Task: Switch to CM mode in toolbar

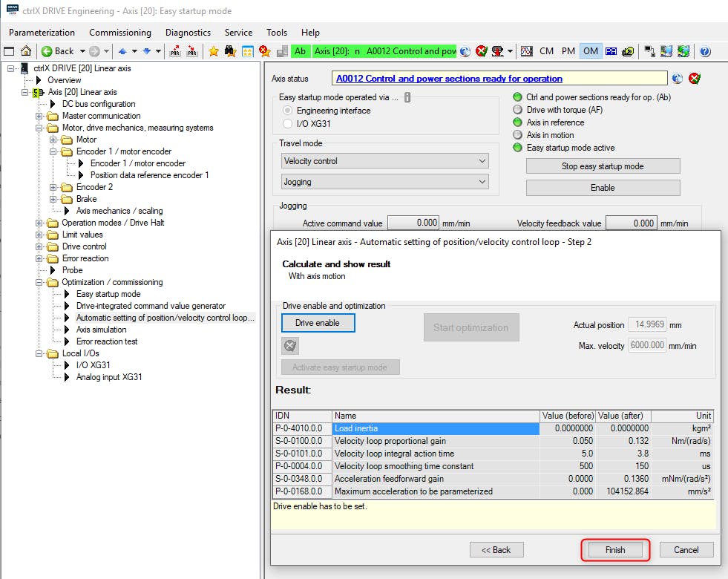Action: coord(546,51)
